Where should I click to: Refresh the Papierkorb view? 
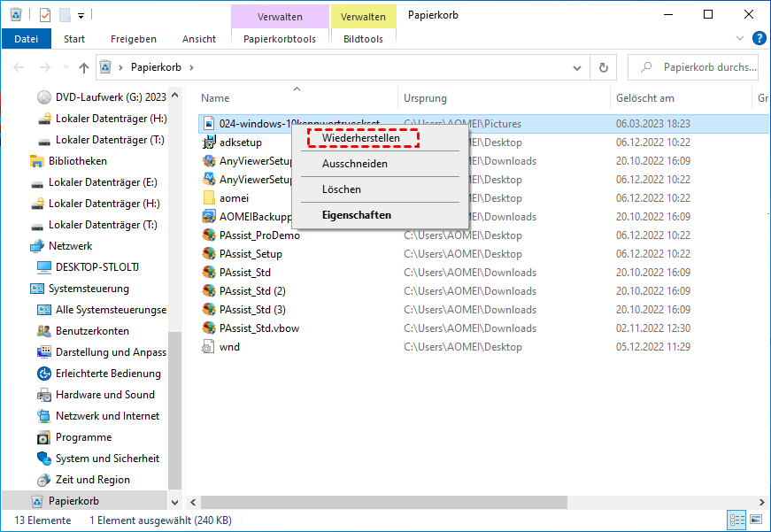click(604, 68)
